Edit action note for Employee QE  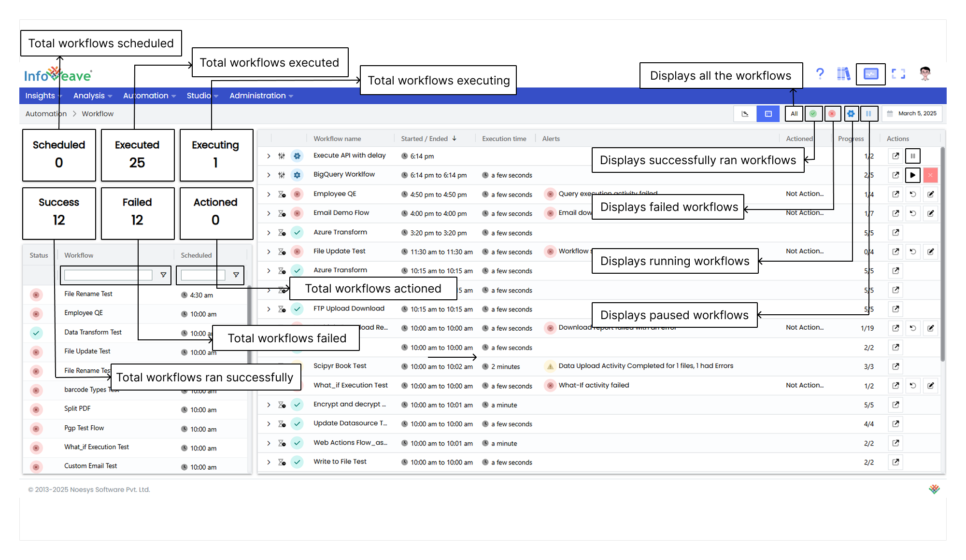(930, 194)
